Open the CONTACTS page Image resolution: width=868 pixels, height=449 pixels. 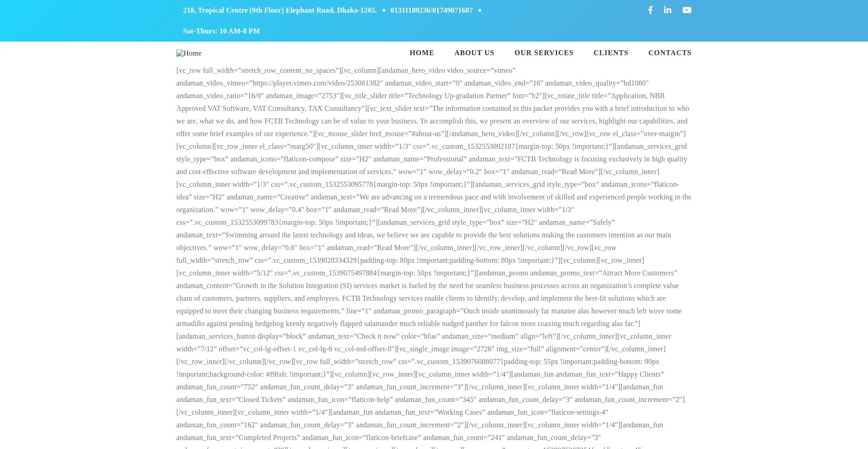click(x=670, y=53)
